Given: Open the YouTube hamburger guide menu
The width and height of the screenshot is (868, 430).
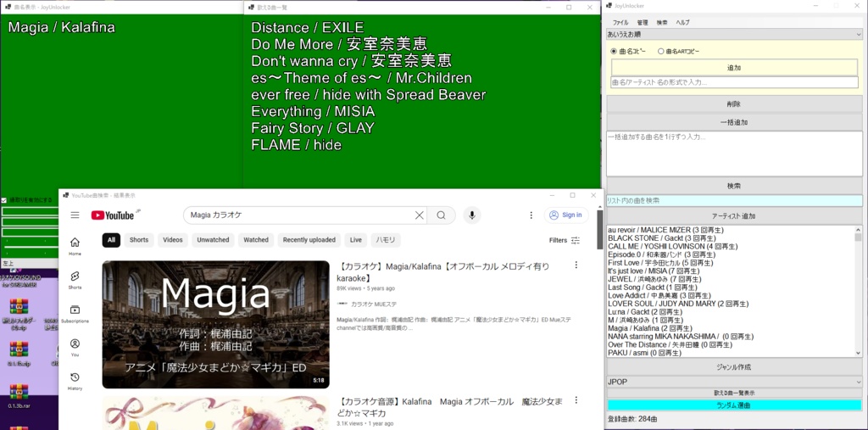Looking at the screenshot, I should [75, 215].
